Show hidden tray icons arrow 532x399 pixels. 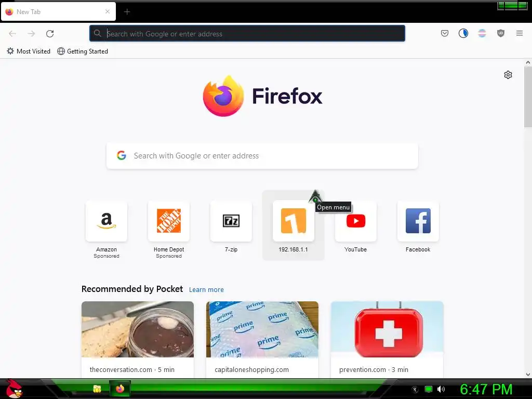(415, 390)
